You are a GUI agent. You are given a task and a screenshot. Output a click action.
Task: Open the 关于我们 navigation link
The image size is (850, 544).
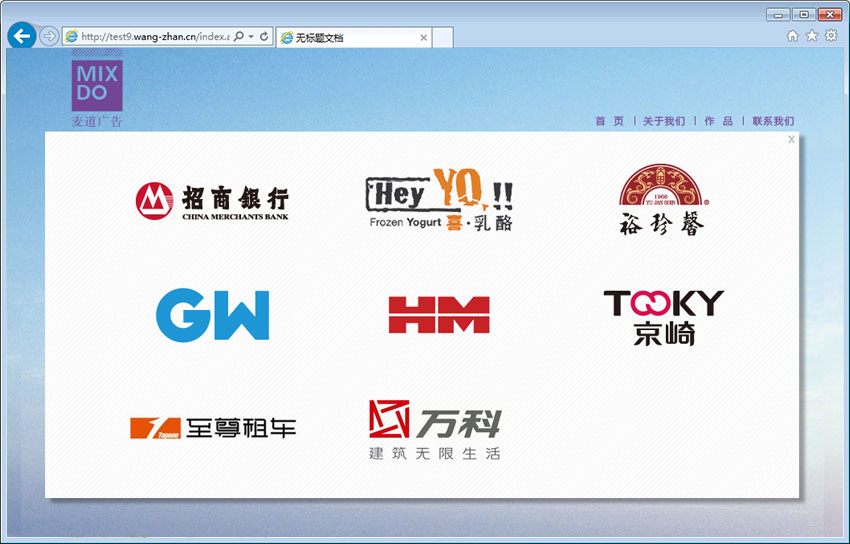click(x=664, y=121)
